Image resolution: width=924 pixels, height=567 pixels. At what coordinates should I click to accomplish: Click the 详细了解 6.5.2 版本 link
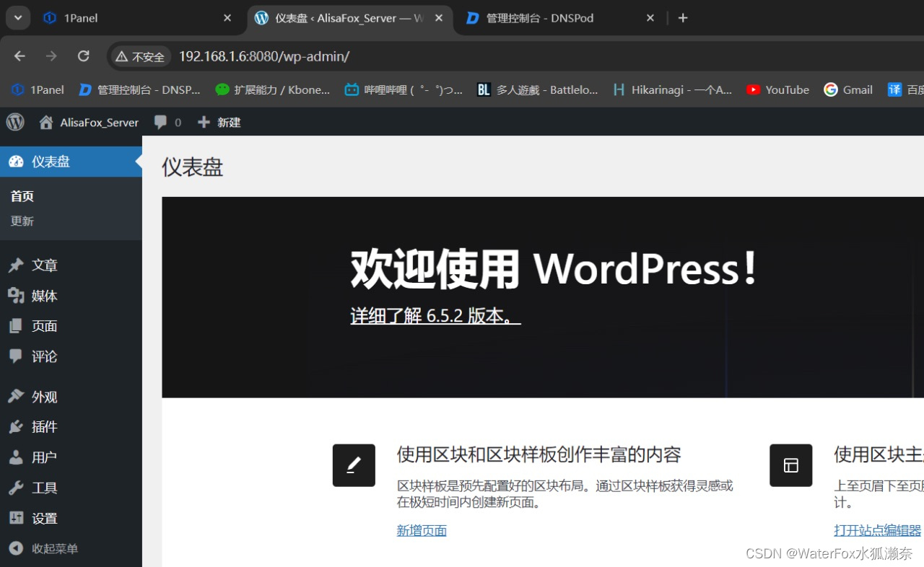click(435, 316)
